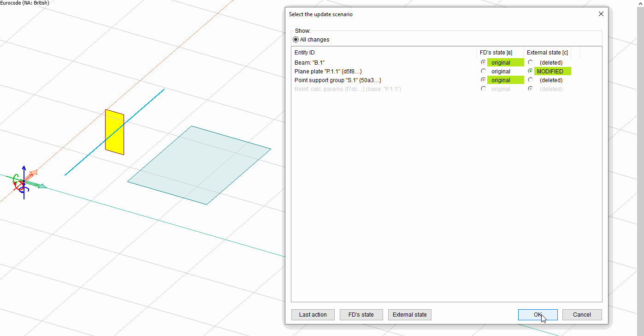Select the Reinf. calc. params row text
This screenshot has width=644, height=336.
[x=348, y=89]
